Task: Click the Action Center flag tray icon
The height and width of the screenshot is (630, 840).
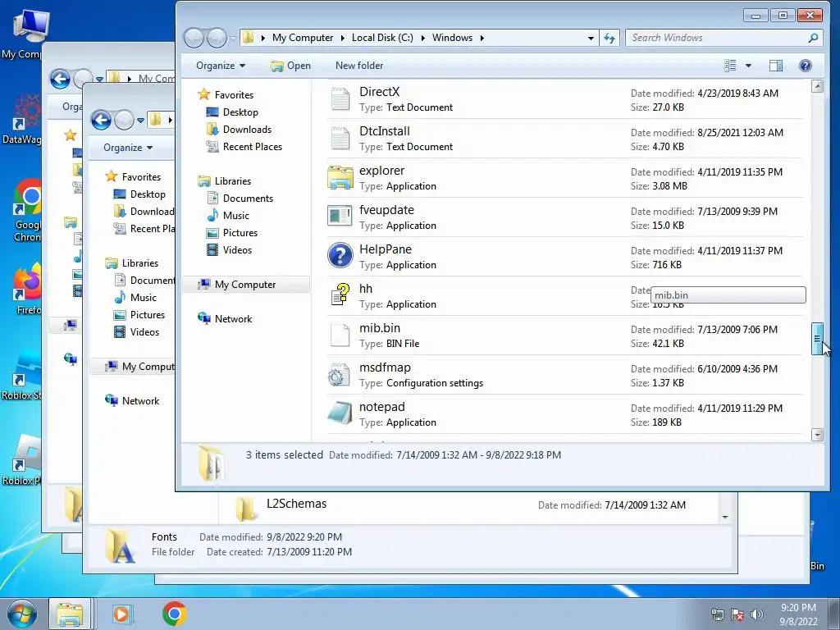Action: pos(737,614)
